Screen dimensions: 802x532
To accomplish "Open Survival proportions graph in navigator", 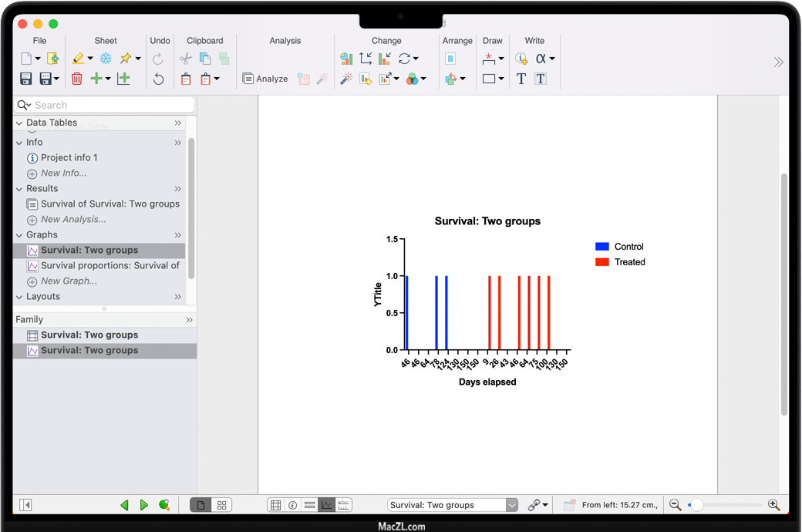I will (x=110, y=265).
